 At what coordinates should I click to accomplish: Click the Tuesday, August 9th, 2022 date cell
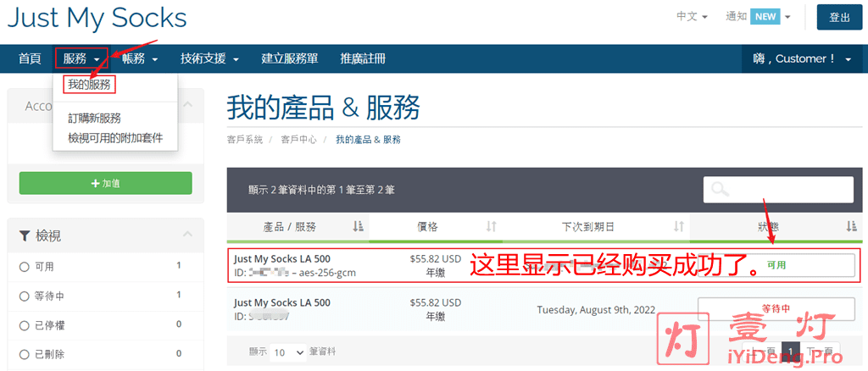tap(596, 310)
